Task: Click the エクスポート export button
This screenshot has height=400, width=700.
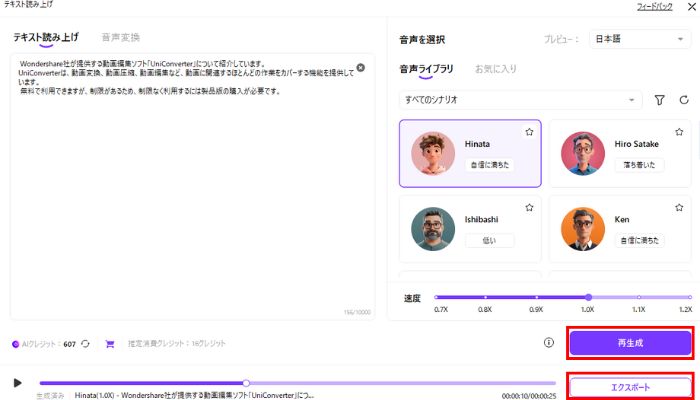Action: click(630, 388)
